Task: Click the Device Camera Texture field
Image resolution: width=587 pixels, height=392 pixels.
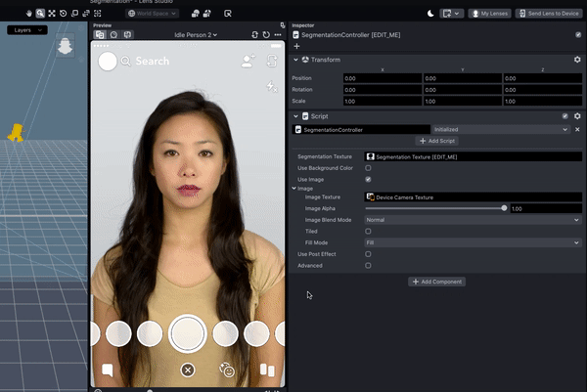Action: 473,197
